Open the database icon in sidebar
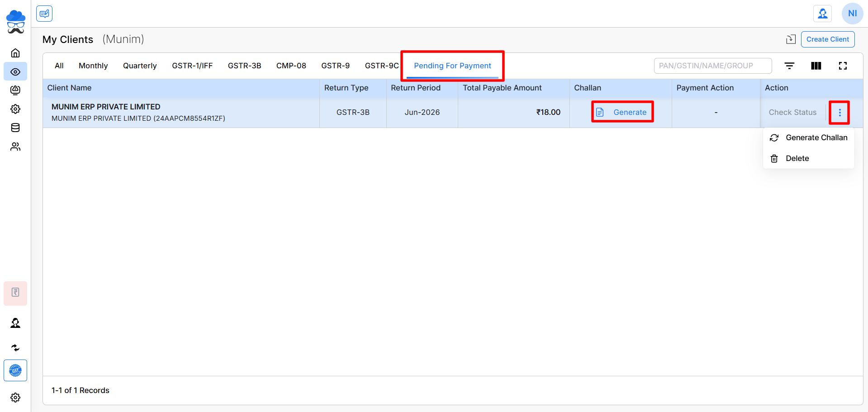Image resolution: width=868 pixels, height=412 pixels. 15,128
